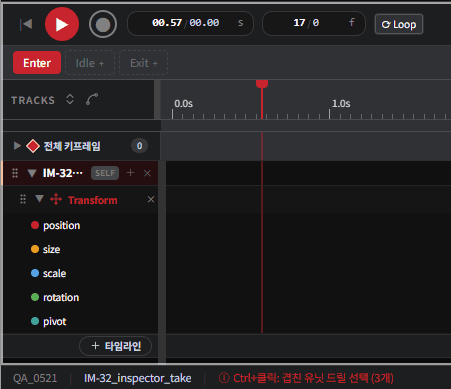This screenshot has width=451, height=389.
Task: Click the + 타임라인 button
Action: pos(116,346)
